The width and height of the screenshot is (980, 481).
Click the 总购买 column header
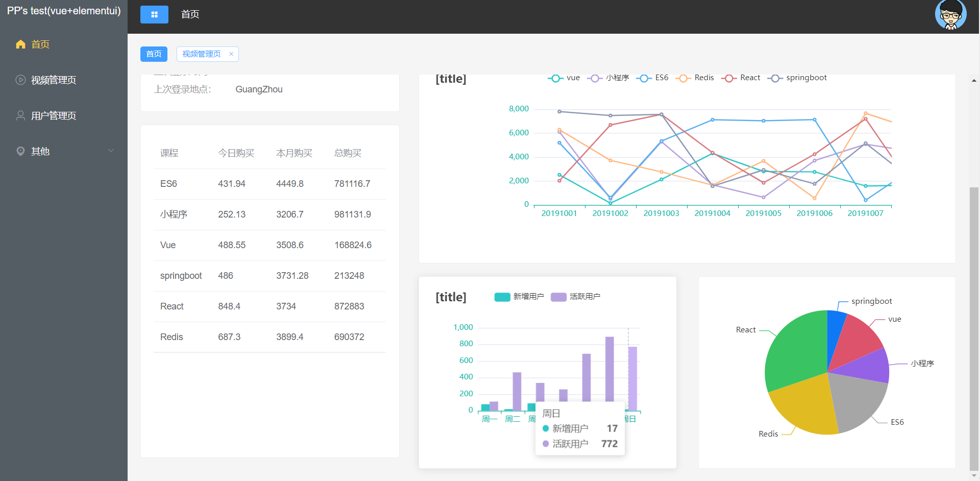click(348, 153)
